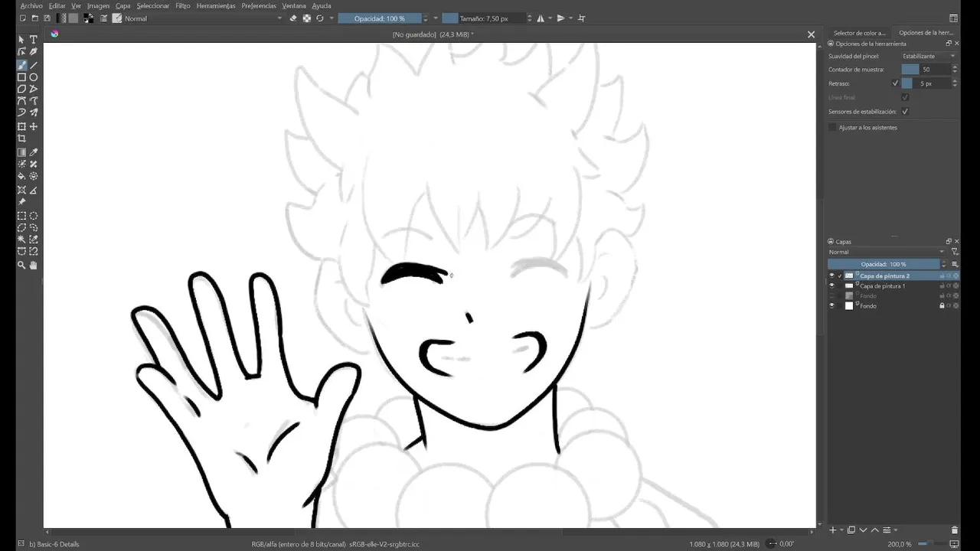Toggle Sensores de estabilización checkbox

click(905, 112)
